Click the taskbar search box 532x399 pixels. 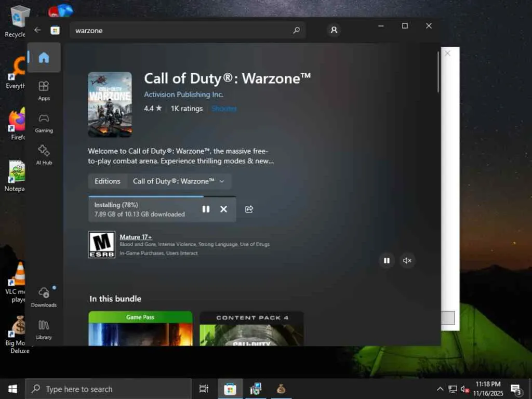tap(109, 389)
